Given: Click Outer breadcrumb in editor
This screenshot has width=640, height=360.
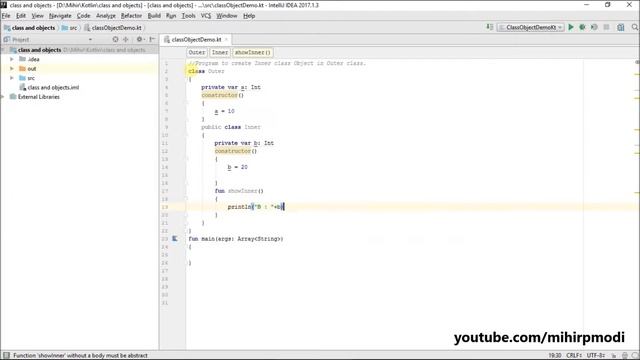Looking at the screenshot, I should point(197,52).
